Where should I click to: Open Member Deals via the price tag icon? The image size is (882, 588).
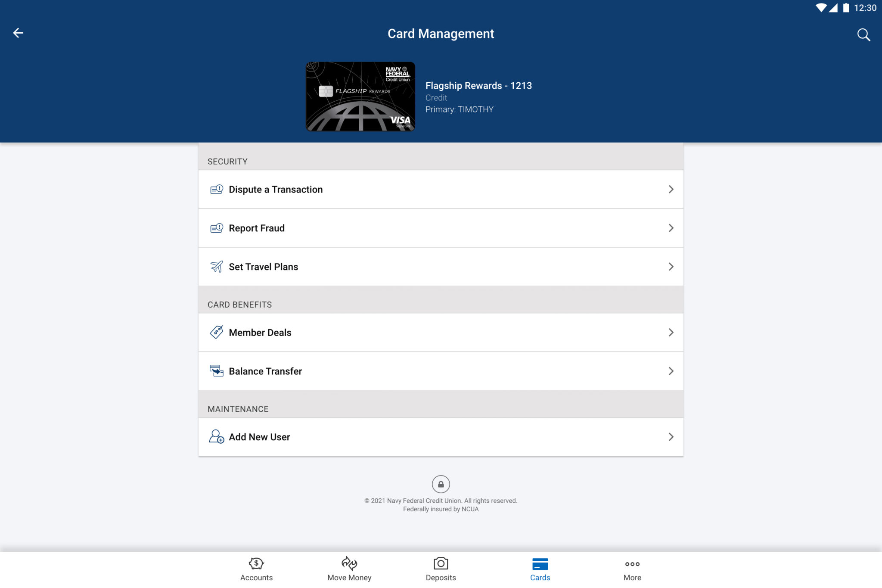pos(217,332)
